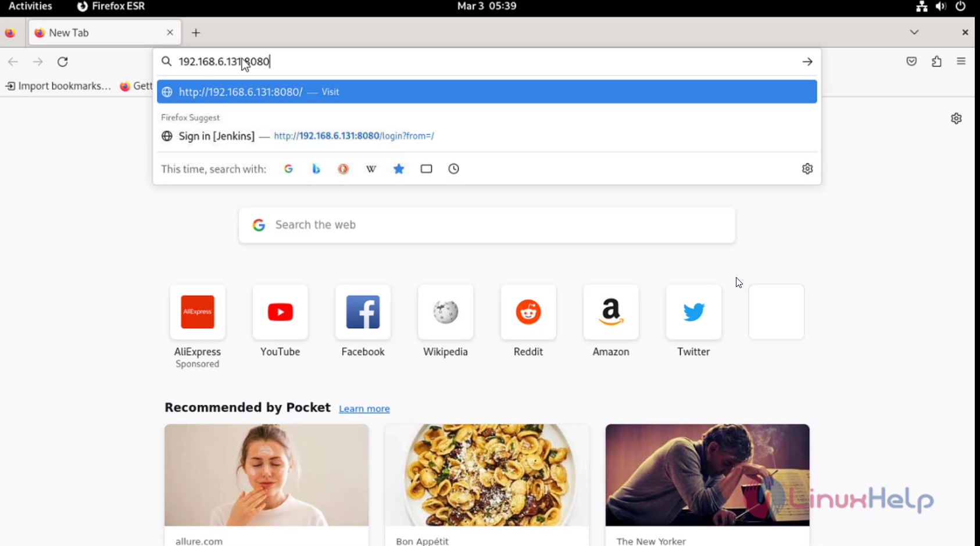Switch to the New Tab tab
Viewport: 980px width, 546px height.
105,33
